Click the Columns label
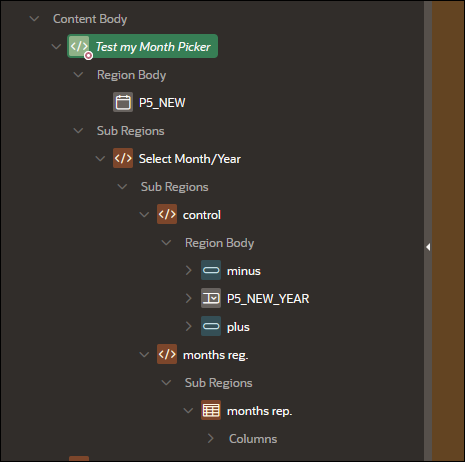This screenshot has width=465, height=462. [x=253, y=439]
